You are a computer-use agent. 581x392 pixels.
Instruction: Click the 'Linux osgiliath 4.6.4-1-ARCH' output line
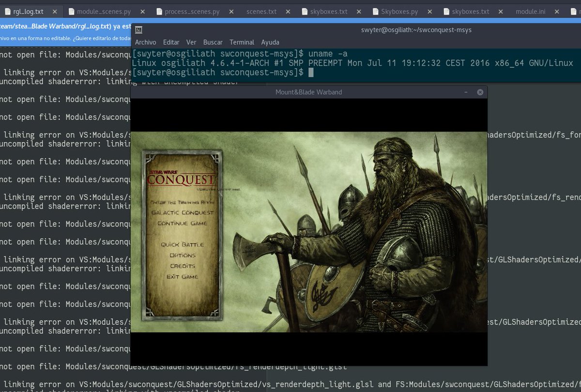352,63
